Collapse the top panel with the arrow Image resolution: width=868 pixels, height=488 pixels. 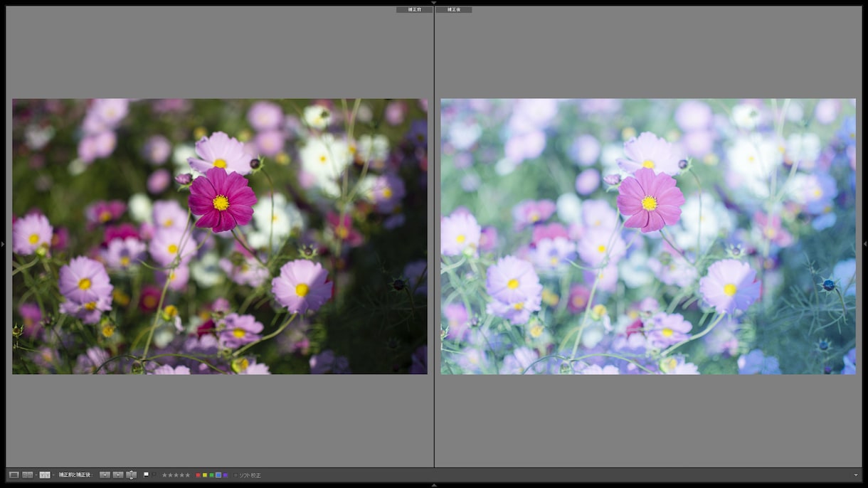pyautogui.click(x=434, y=3)
